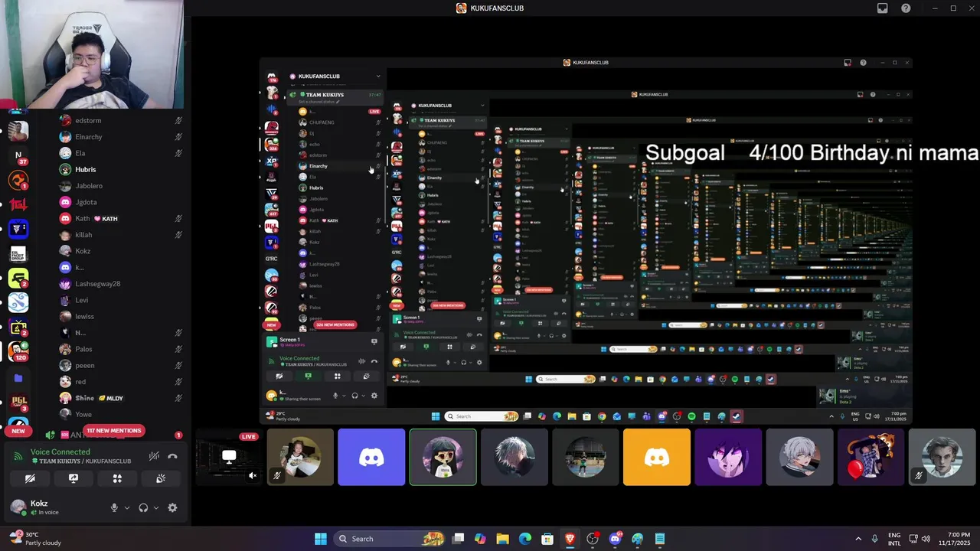Expand microphone input options chevron
Viewport: 980px width, 551px height.
[x=127, y=507]
